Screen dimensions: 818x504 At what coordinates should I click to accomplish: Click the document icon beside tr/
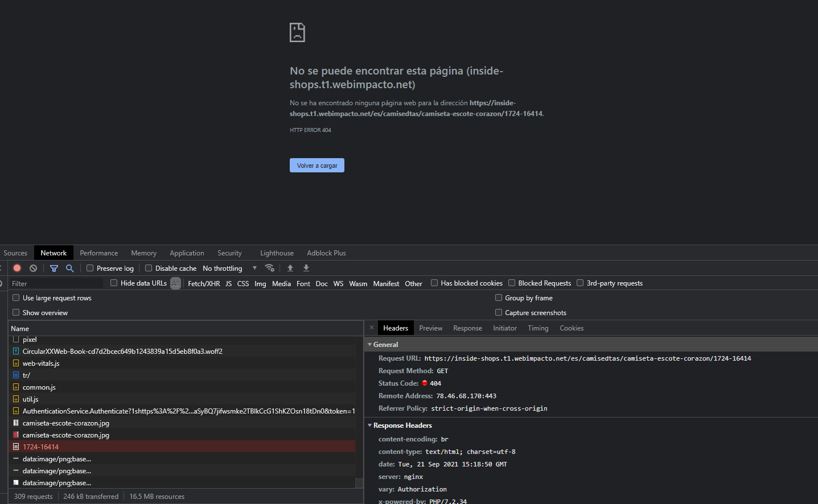click(16, 375)
